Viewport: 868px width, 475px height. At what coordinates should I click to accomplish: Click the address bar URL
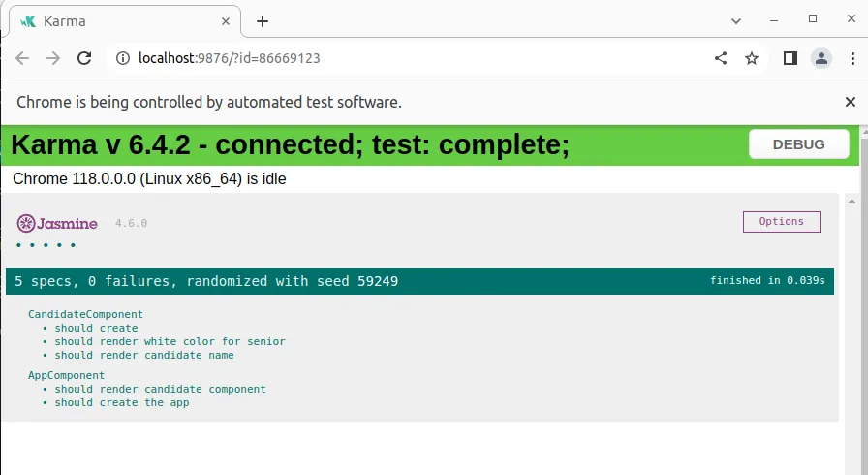(x=230, y=58)
